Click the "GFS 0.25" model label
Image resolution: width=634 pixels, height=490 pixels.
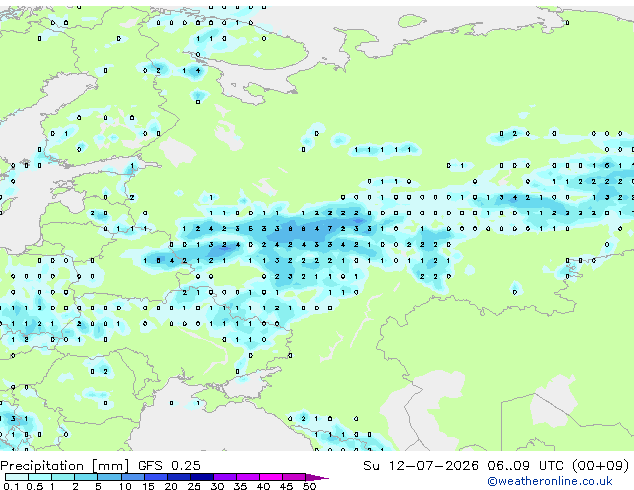pyautogui.click(x=169, y=465)
